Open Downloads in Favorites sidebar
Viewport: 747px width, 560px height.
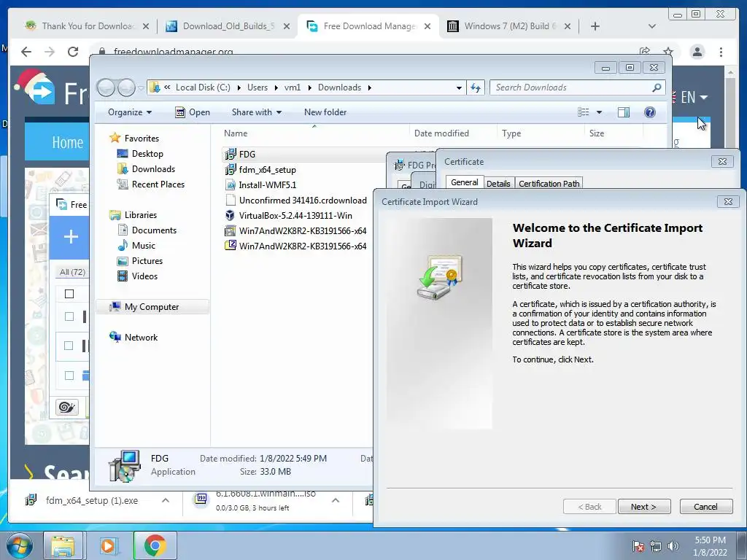click(x=153, y=169)
